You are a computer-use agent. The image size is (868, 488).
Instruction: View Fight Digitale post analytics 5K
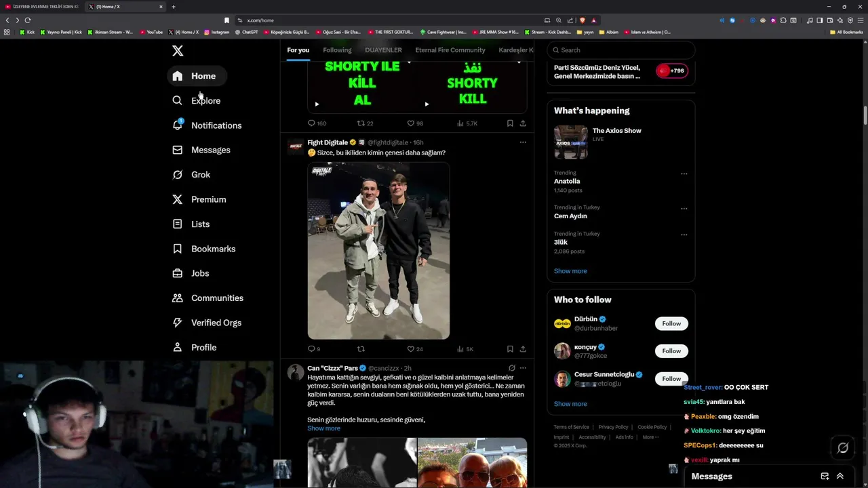[x=465, y=349]
